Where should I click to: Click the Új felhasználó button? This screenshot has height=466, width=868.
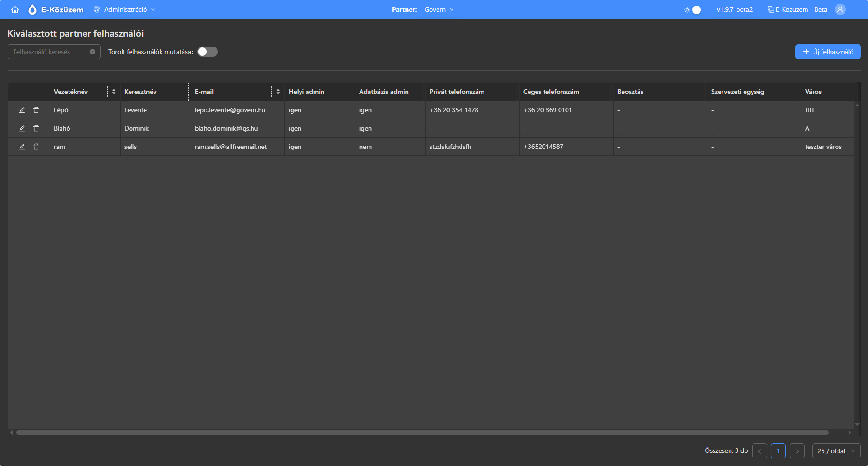[828, 52]
